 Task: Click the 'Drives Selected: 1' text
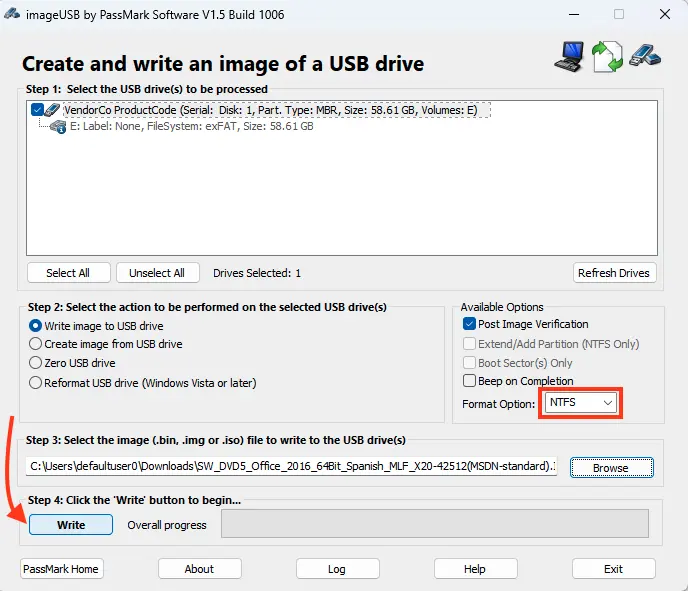pos(257,273)
